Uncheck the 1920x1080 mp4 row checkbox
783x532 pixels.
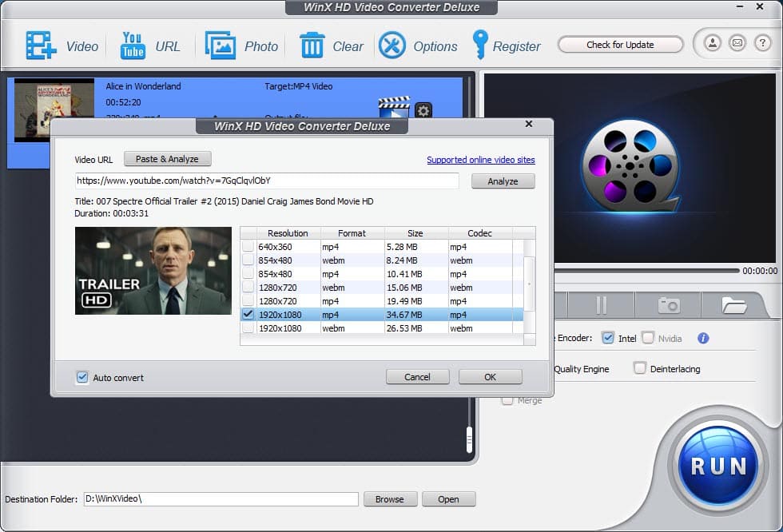point(248,315)
